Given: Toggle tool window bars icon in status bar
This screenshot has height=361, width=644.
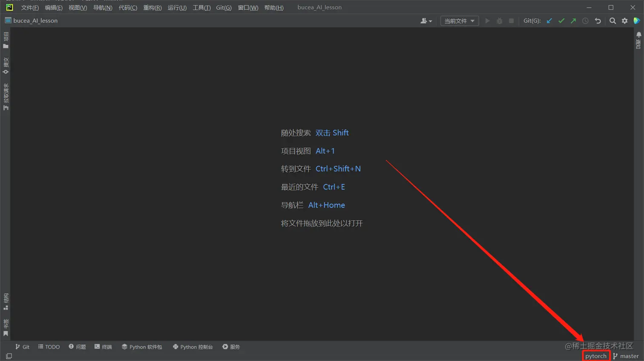Looking at the screenshot, I should pos(9,356).
